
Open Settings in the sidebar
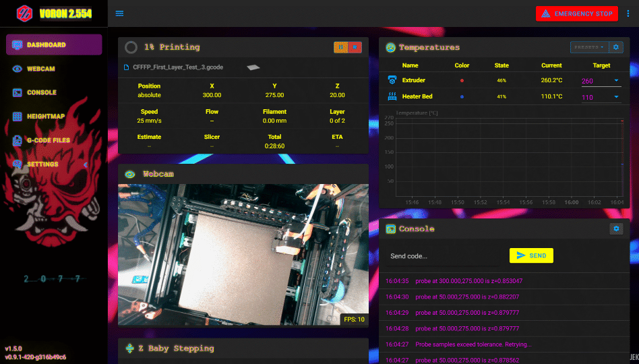(x=54, y=164)
